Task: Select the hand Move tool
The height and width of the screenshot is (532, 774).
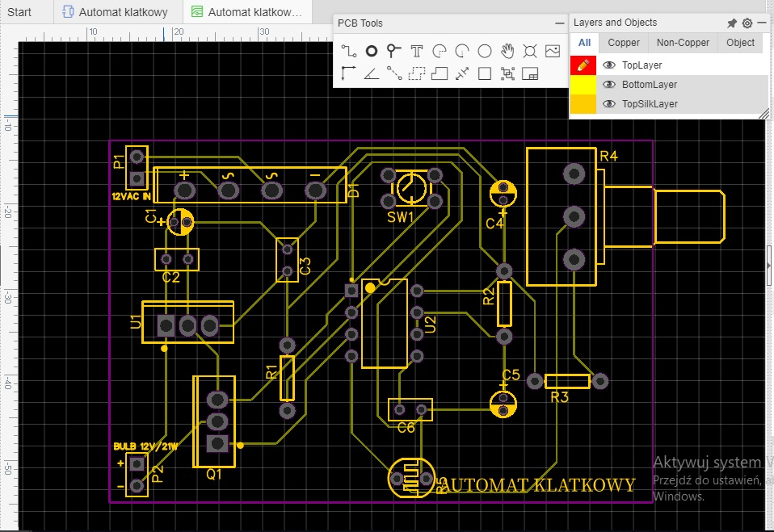Action: 507,51
